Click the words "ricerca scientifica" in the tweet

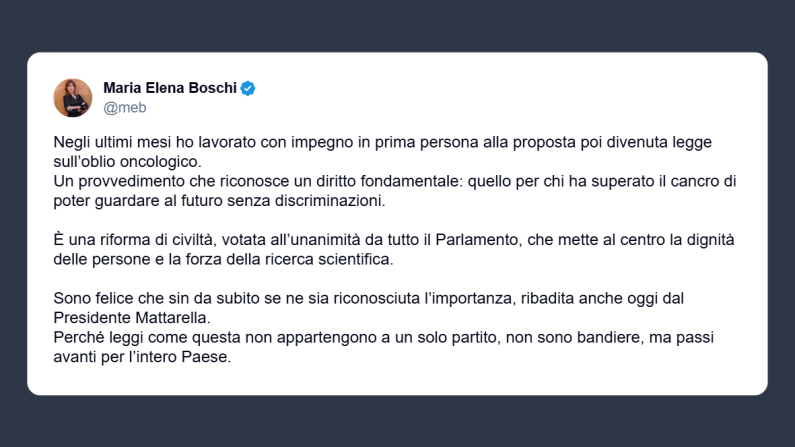click(x=331, y=259)
